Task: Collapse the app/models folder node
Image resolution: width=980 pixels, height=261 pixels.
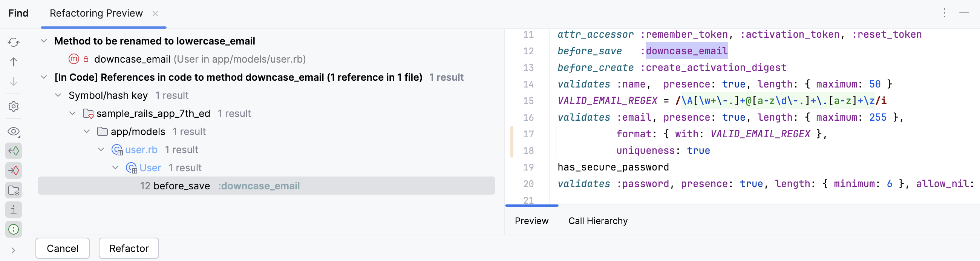Action: point(87,131)
